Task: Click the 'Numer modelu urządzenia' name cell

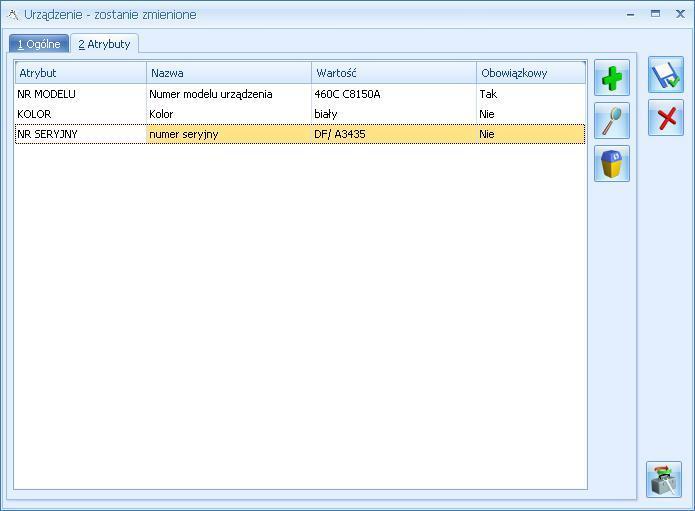Action: (x=229, y=94)
